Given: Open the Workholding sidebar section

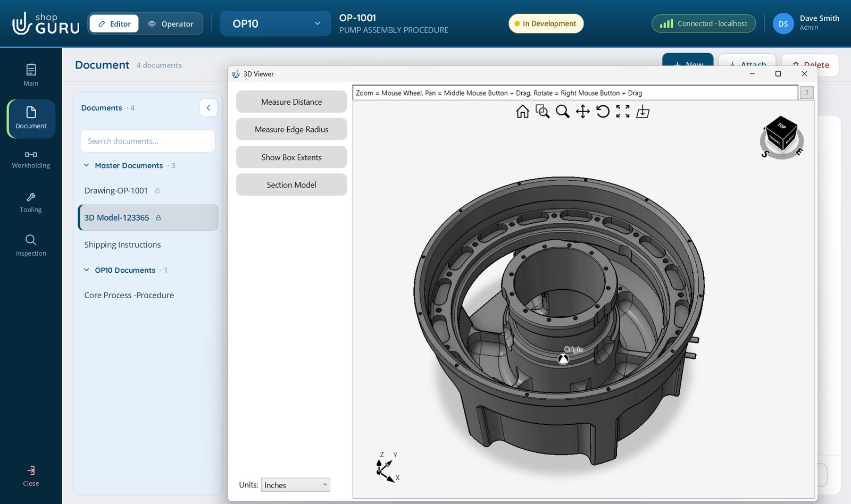Looking at the screenshot, I should point(31,159).
